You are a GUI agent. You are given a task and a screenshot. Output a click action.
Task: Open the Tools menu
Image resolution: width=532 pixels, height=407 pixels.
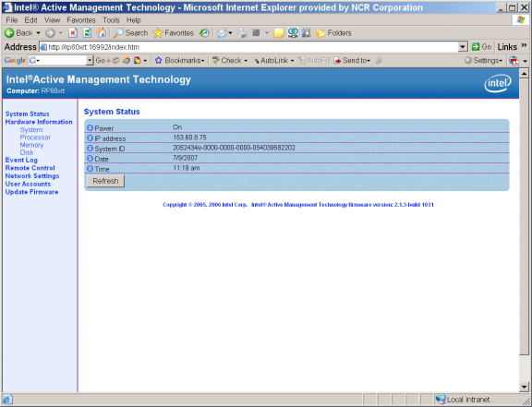tap(111, 20)
